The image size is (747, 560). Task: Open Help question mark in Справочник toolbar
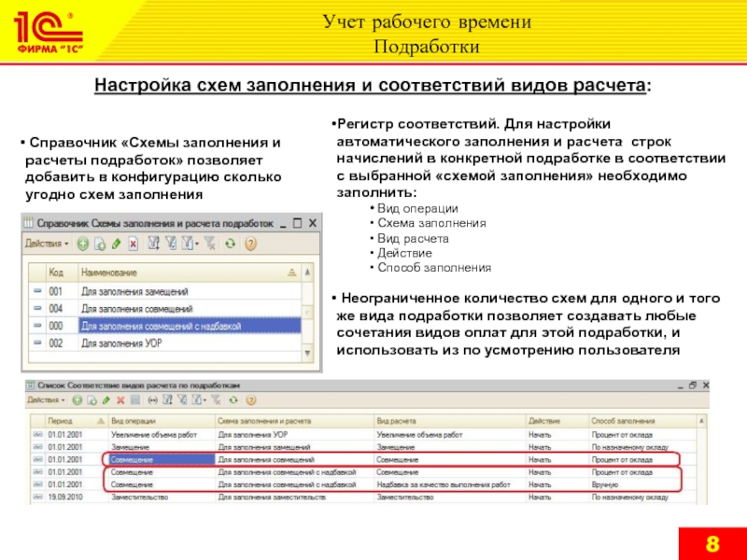pos(250,244)
